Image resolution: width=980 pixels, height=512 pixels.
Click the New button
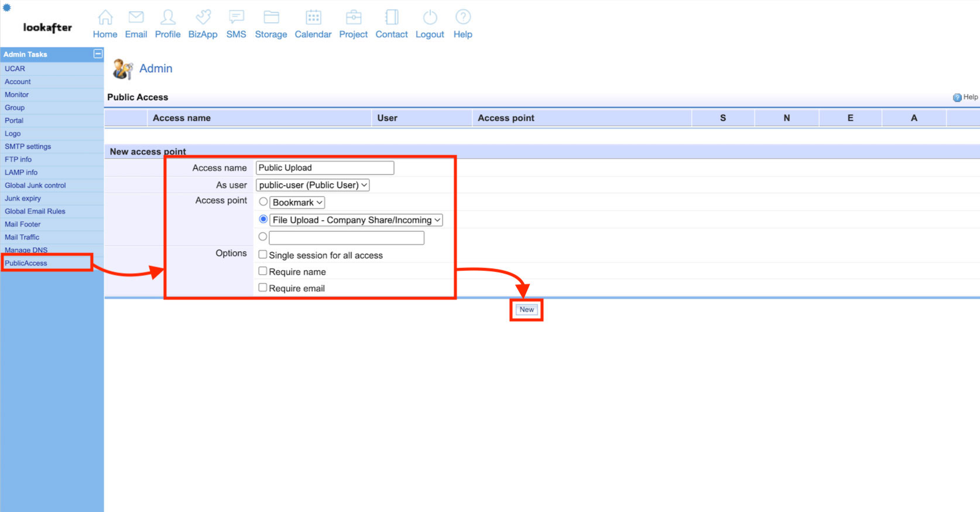tap(526, 309)
